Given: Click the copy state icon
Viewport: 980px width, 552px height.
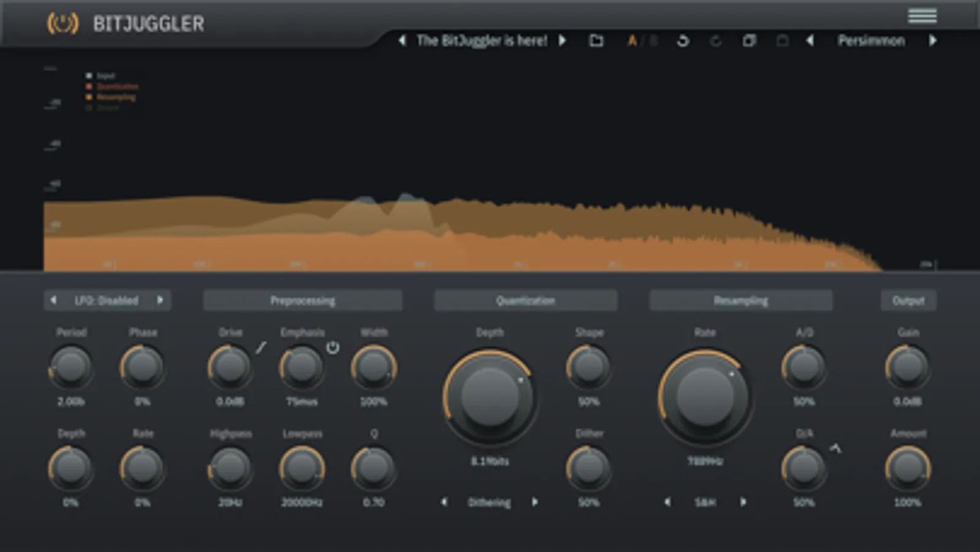Looking at the screenshot, I should pos(749,40).
